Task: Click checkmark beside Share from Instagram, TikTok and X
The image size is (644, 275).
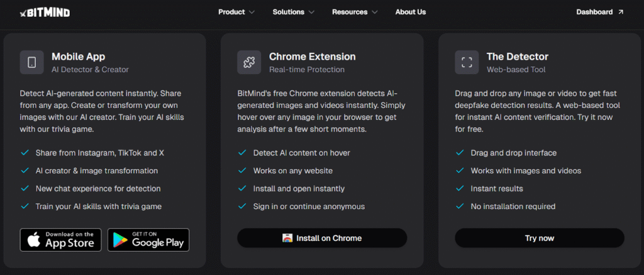Action: tap(25, 153)
